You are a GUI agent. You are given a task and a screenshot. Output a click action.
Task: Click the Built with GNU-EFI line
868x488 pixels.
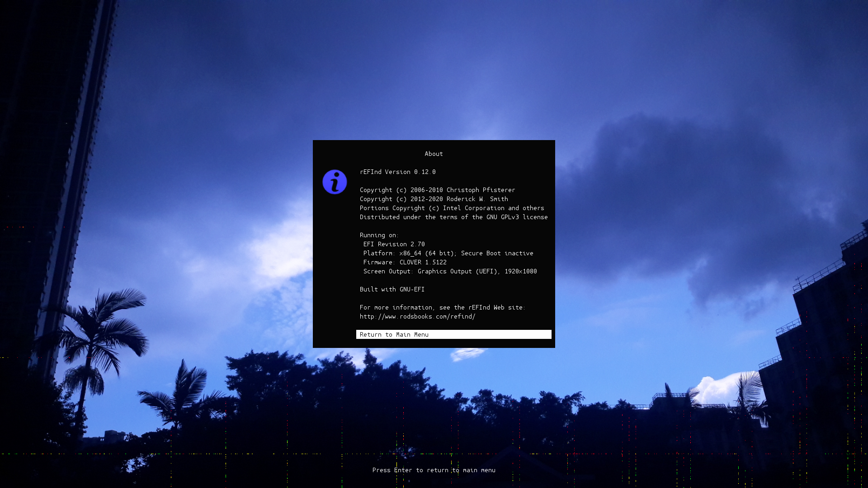392,289
